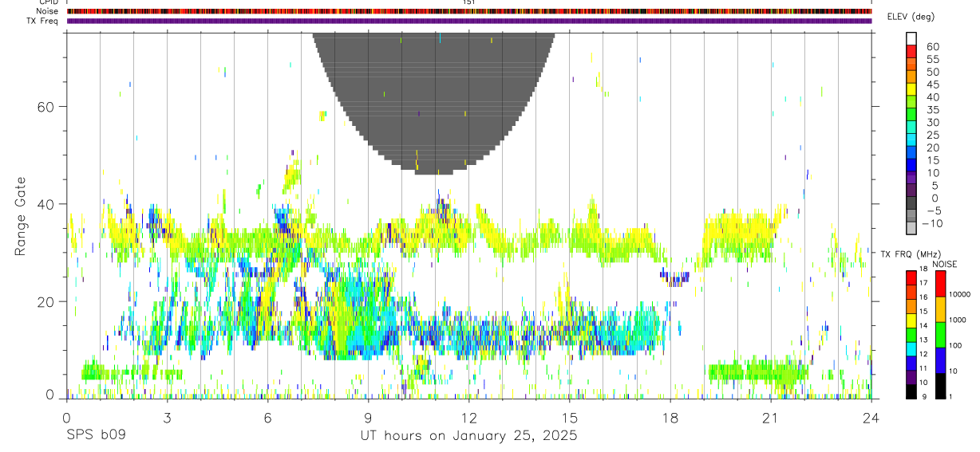Click the x-axis tick label "21"
980x452 pixels.
point(771,417)
